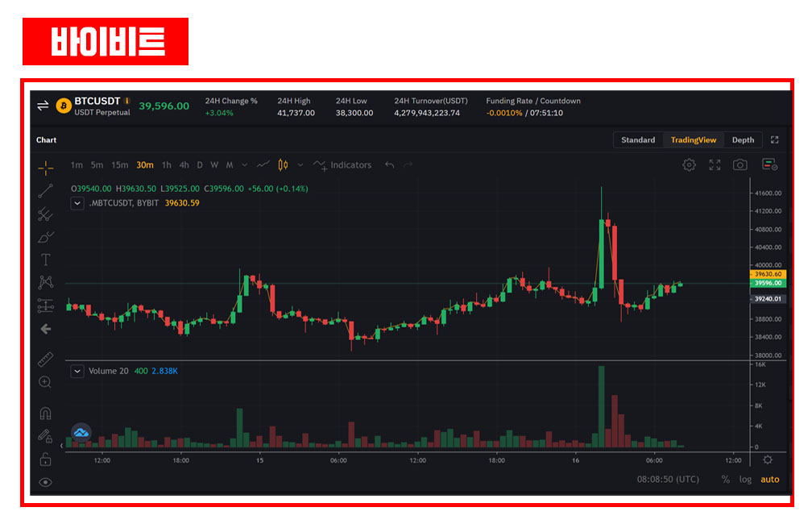Select the brush drawing tool

(46, 237)
